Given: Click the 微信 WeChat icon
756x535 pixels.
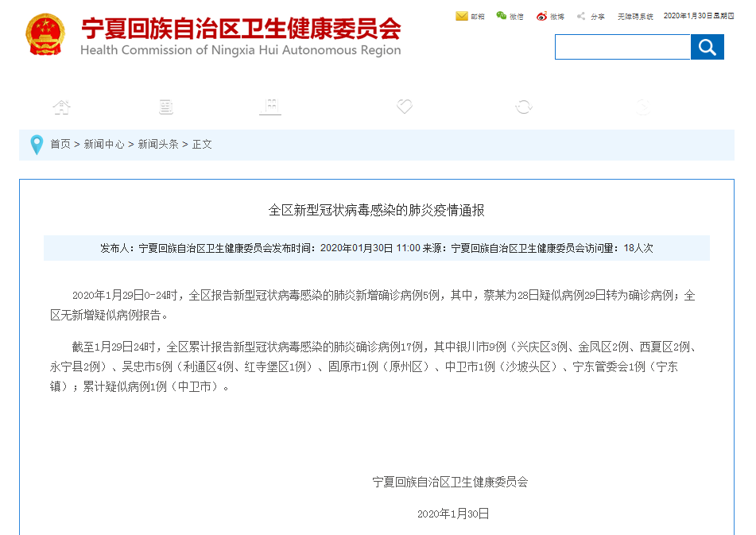Looking at the screenshot, I should 503,15.
